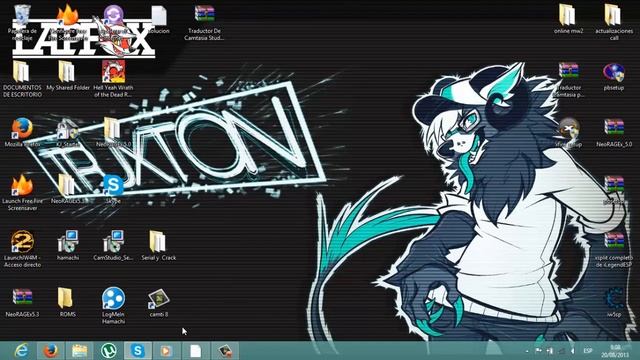Open My Shared Folder
Image resolution: width=640 pixels, height=360 pixels.
pos(68,72)
